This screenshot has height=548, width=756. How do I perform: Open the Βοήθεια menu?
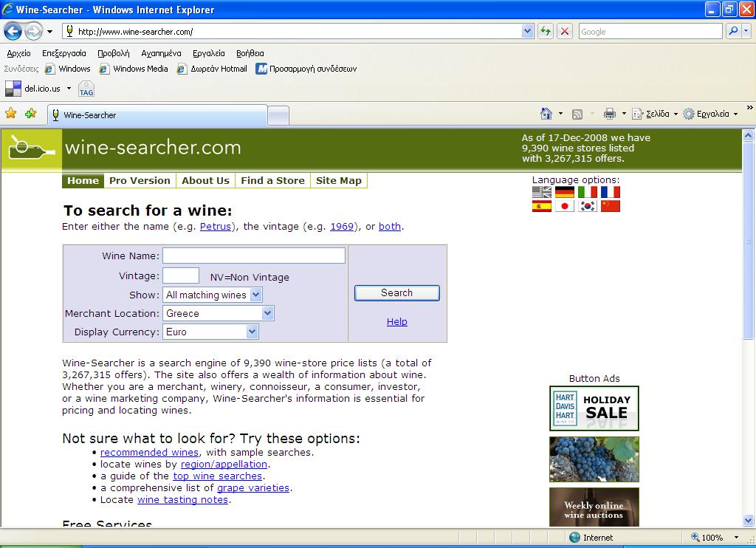click(x=250, y=54)
